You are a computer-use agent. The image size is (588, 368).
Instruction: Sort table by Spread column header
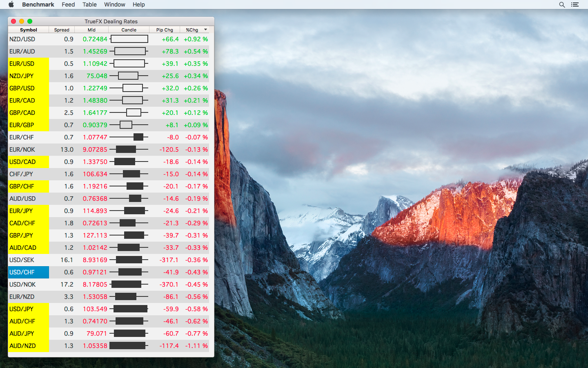(x=62, y=30)
